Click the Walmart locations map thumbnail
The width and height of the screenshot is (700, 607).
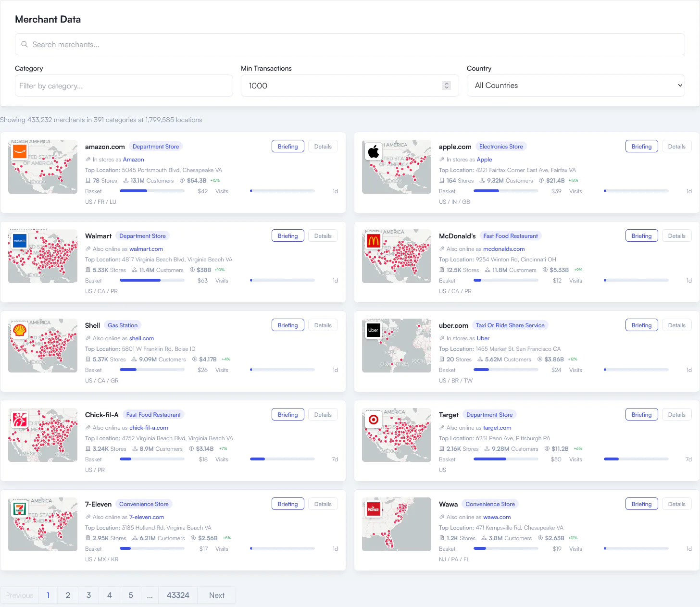pyautogui.click(x=43, y=256)
